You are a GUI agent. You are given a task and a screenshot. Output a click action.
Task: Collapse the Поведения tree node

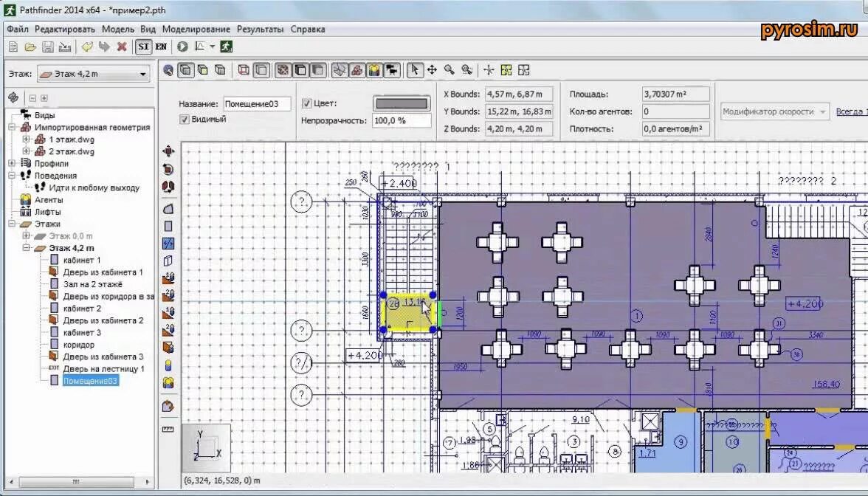12,176
